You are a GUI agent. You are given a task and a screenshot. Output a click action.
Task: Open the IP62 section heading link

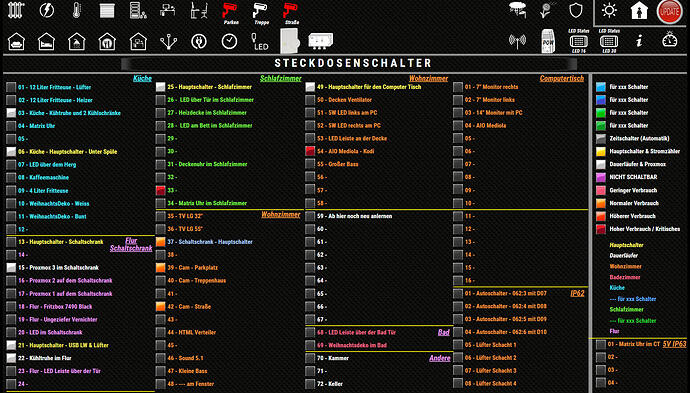tap(577, 293)
